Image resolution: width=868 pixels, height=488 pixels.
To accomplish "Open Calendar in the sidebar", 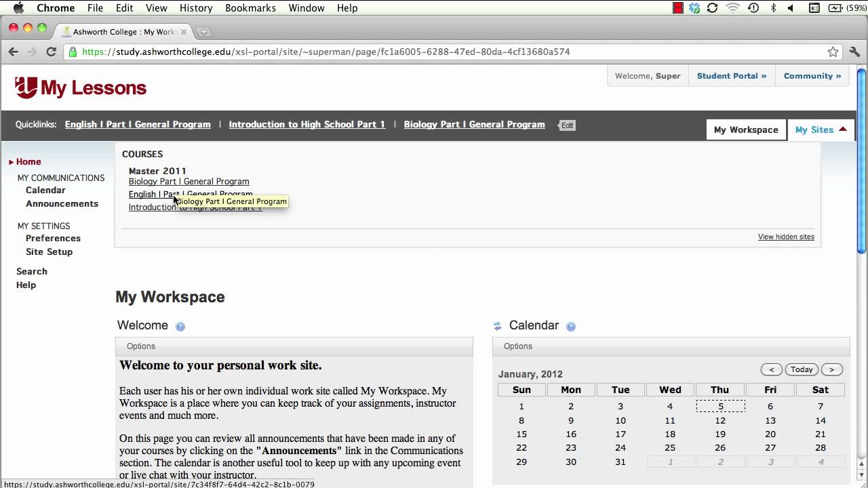I will 45,190.
